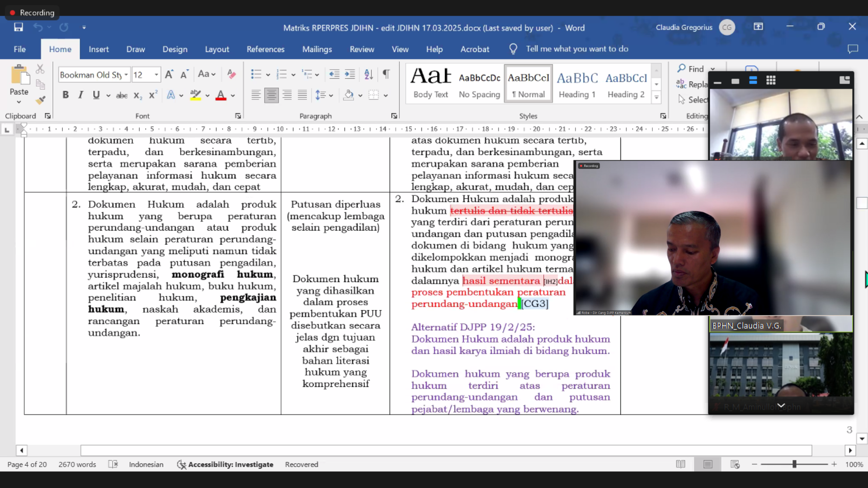Screen dimensions: 868x488
Task: Apply the yellow text highlight color
Action: coord(195,95)
